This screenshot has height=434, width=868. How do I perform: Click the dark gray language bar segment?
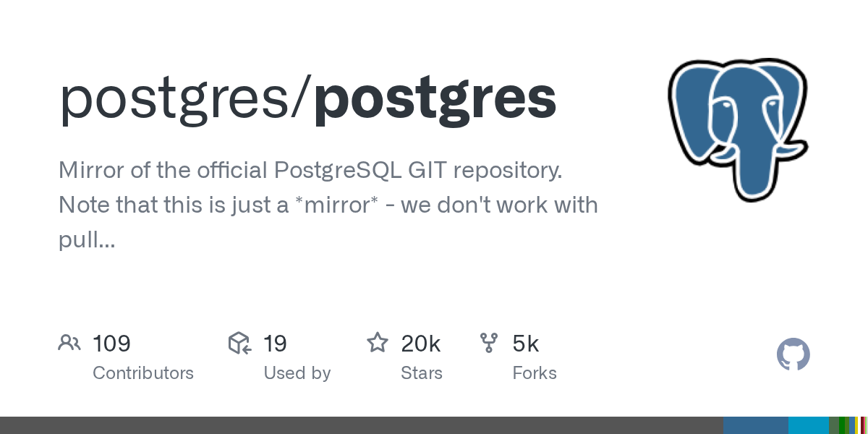click(362, 425)
